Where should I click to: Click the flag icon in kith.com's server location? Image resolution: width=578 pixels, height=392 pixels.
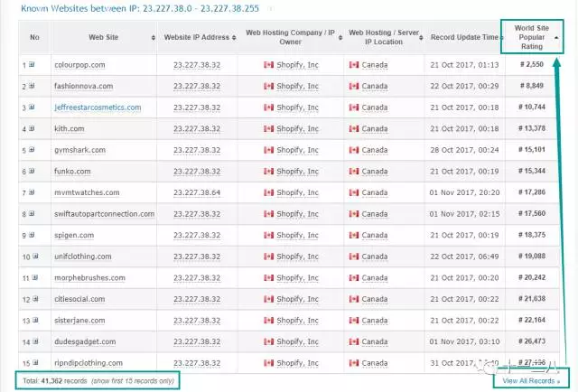click(x=353, y=128)
